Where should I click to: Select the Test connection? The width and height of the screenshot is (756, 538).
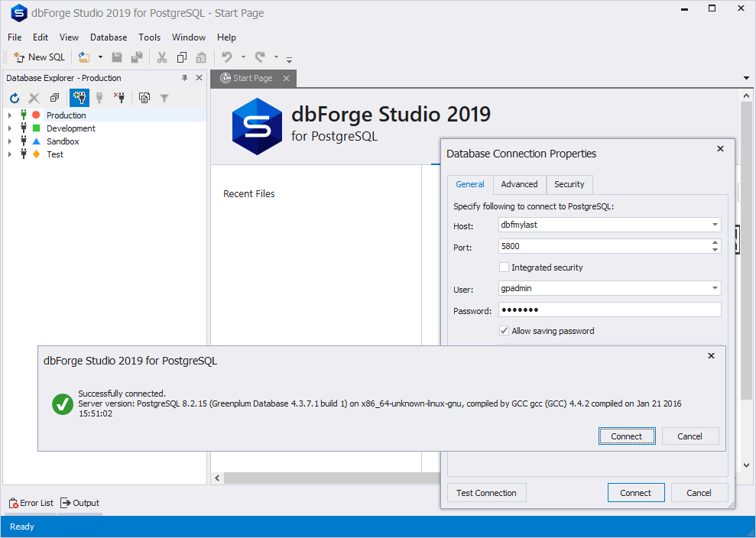(55, 154)
